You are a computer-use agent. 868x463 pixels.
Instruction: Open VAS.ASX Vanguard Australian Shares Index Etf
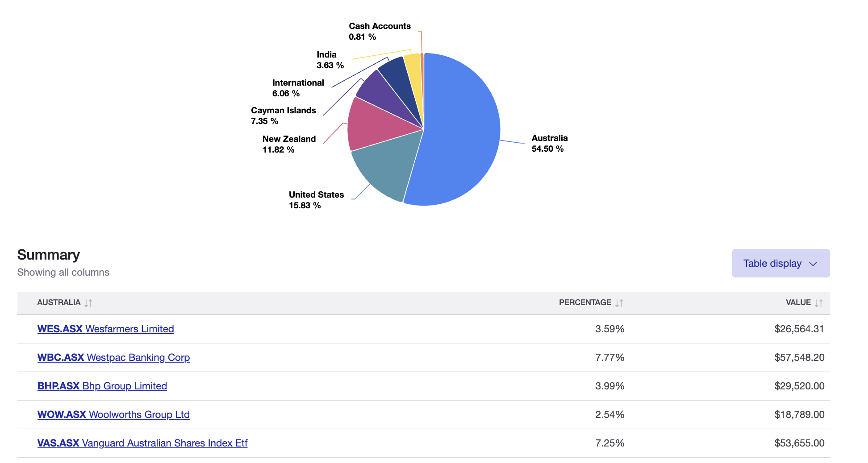(142, 443)
